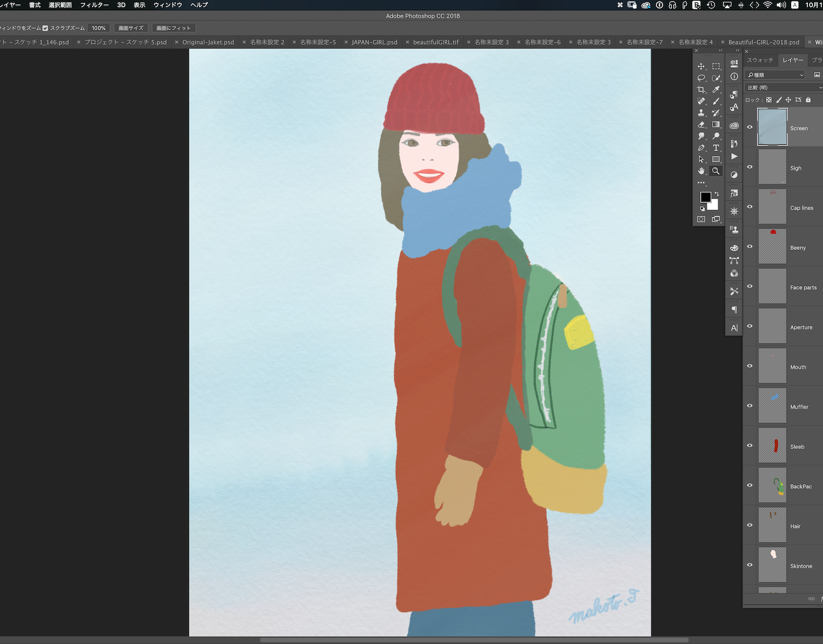Switch to the beautifulGIRL.tif tab
This screenshot has height=644, width=823.
point(436,42)
